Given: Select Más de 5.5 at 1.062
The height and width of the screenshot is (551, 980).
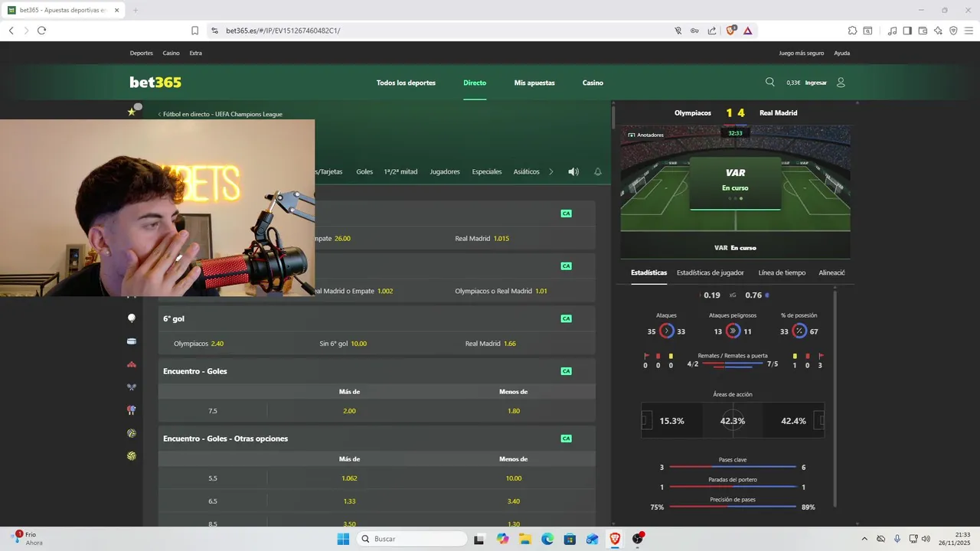Looking at the screenshot, I should (x=349, y=478).
